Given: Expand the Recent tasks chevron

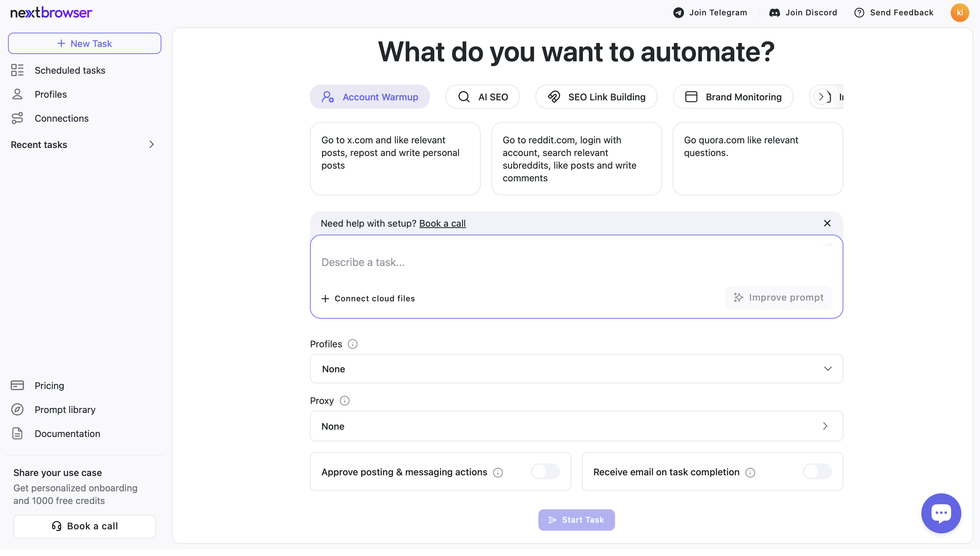Looking at the screenshot, I should pos(152,145).
